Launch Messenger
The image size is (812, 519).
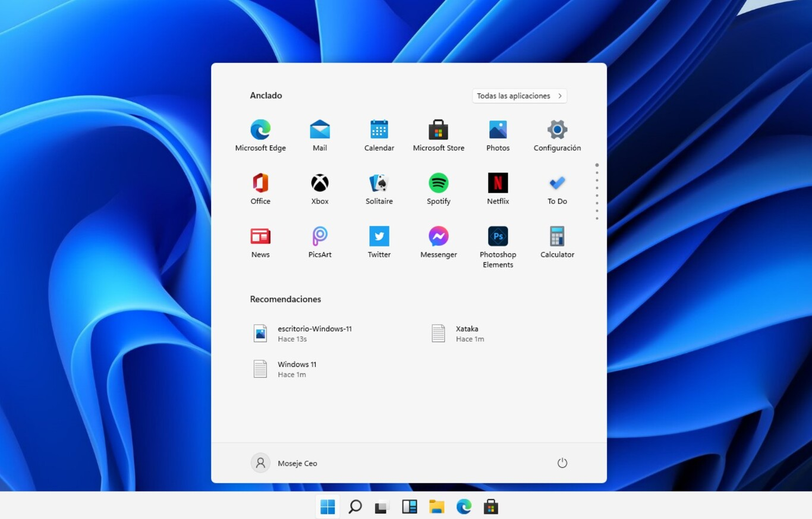[x=439, y=243]
